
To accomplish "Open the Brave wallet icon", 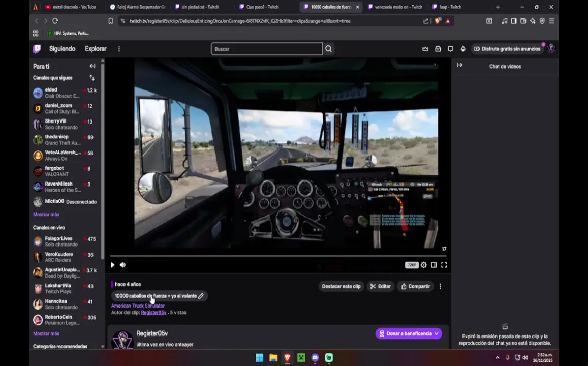I will pyautogui.click(x=523, y=21).
